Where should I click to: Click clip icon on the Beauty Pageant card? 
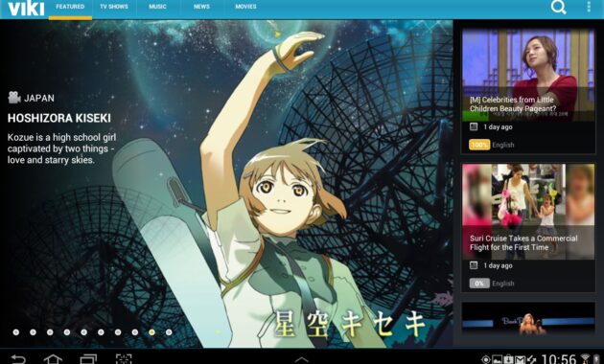click(474, 126)
